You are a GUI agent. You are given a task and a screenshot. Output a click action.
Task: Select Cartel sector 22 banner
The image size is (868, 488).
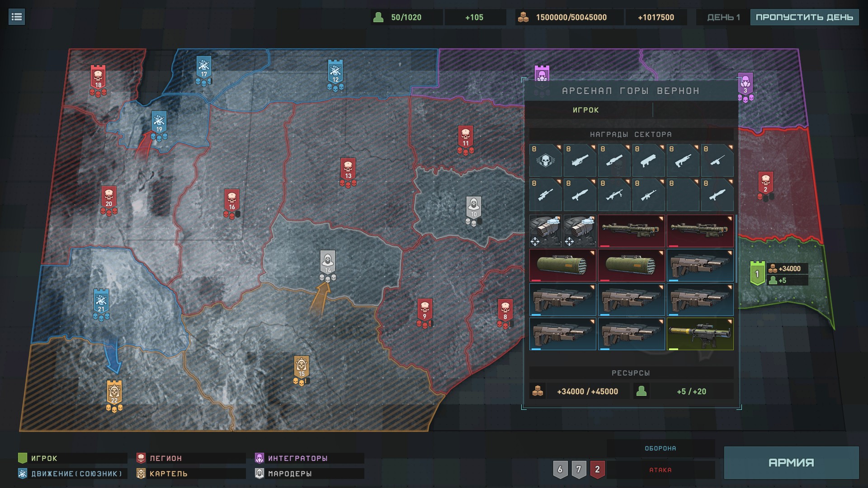click(114, 392)
